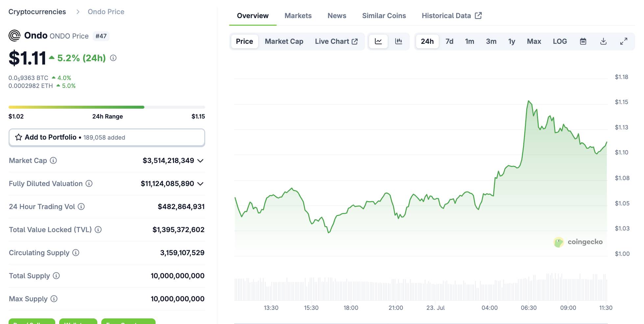
Task: Click the $482,864,931 trading volume value
Action: pyautogui.click(x=181, y=206)
